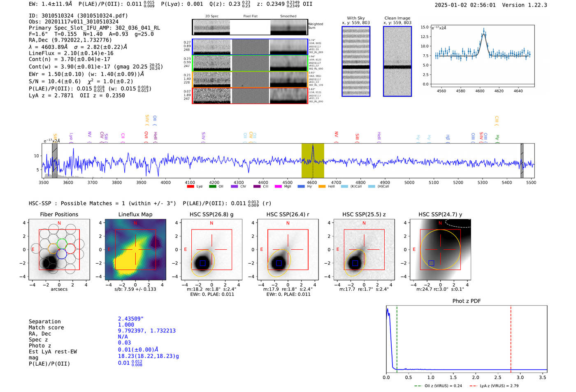Click the blue square marker in y-band cutout

point(431,263)
